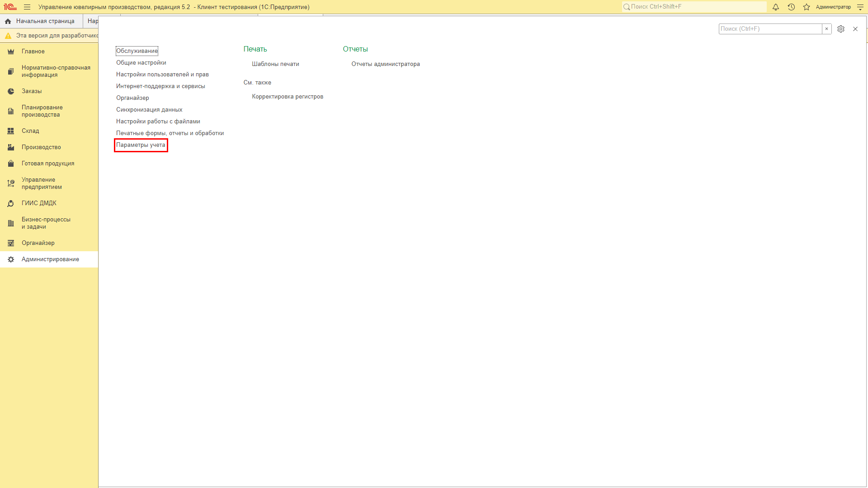Open Общие настройки
Viewport: 868px width, 488px height.
(x=141, y=63)
